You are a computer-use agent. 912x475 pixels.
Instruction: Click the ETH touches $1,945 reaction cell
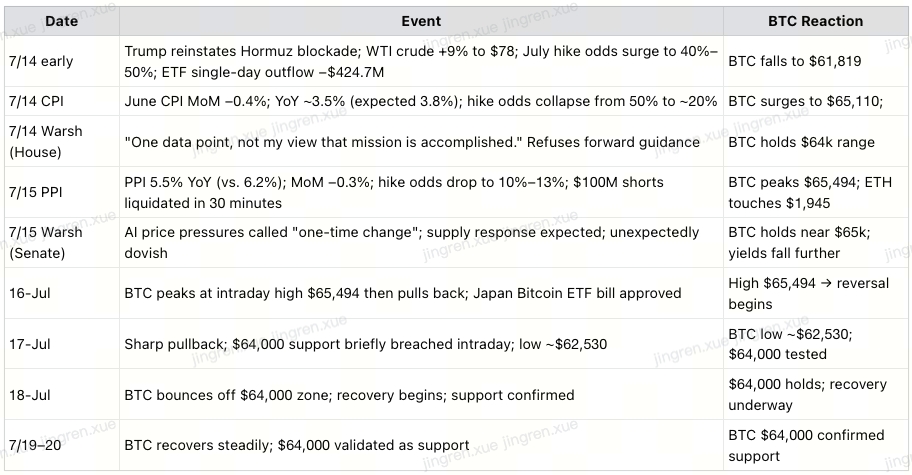click(815, 192)
